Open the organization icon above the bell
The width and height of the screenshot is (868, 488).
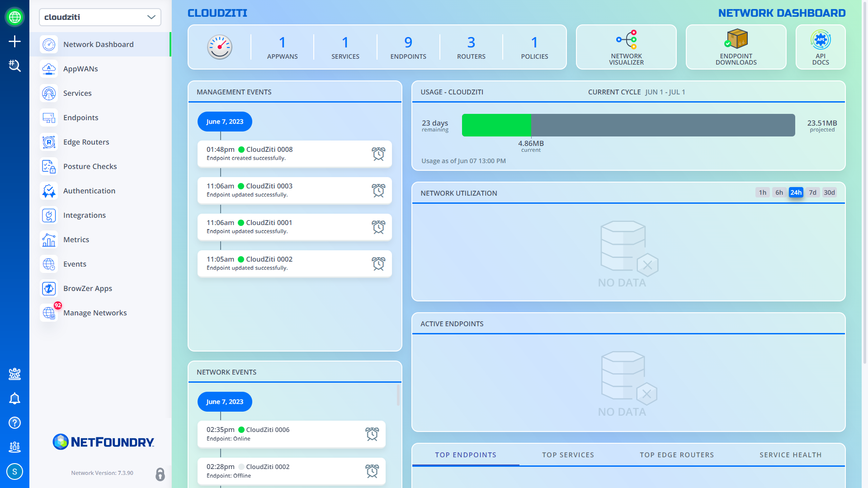point(14,374)
